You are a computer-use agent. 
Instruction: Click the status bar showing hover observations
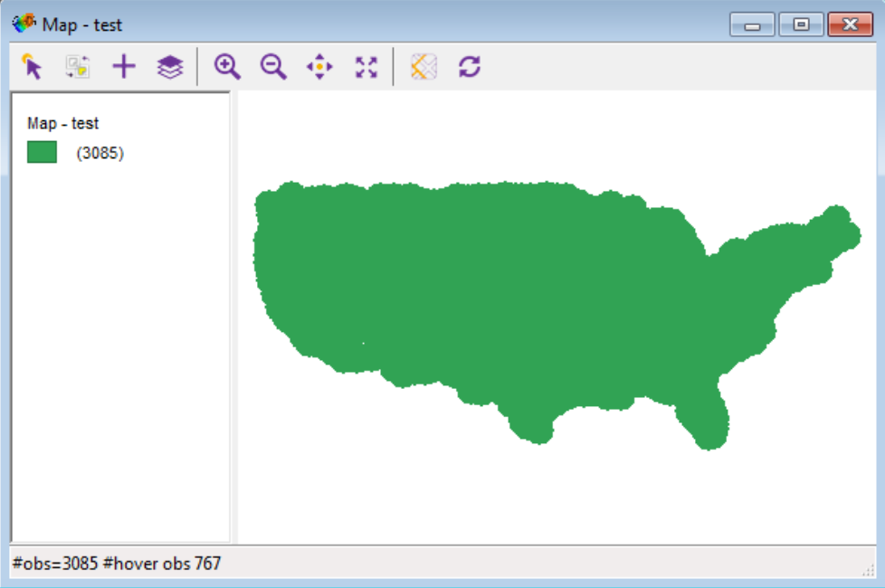tap(112, 563)
